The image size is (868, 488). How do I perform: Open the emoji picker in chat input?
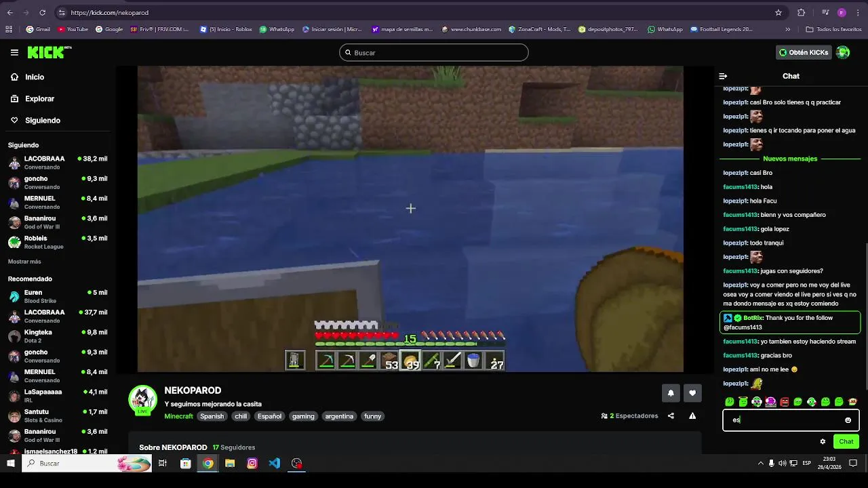click(848, 420)
